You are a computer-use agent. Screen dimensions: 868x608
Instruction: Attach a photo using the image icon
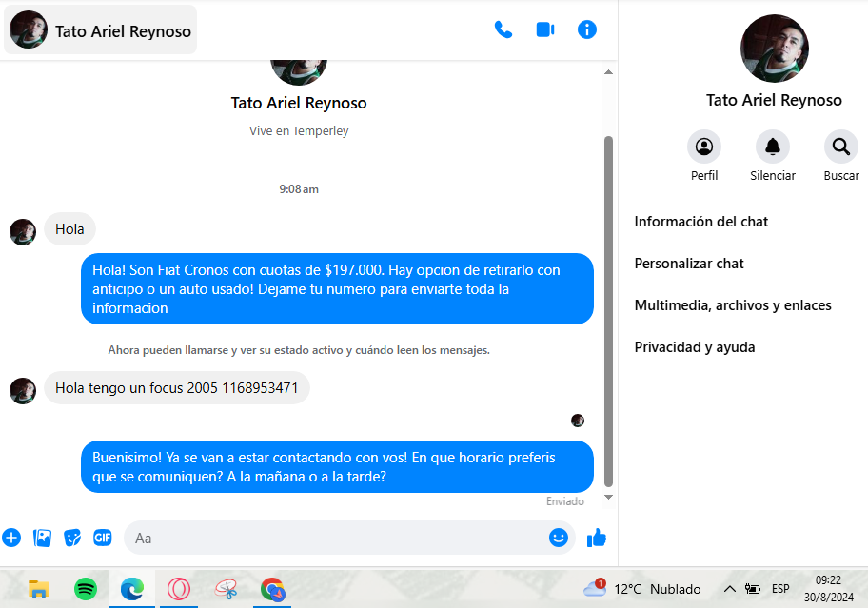(x=43, y=538)
